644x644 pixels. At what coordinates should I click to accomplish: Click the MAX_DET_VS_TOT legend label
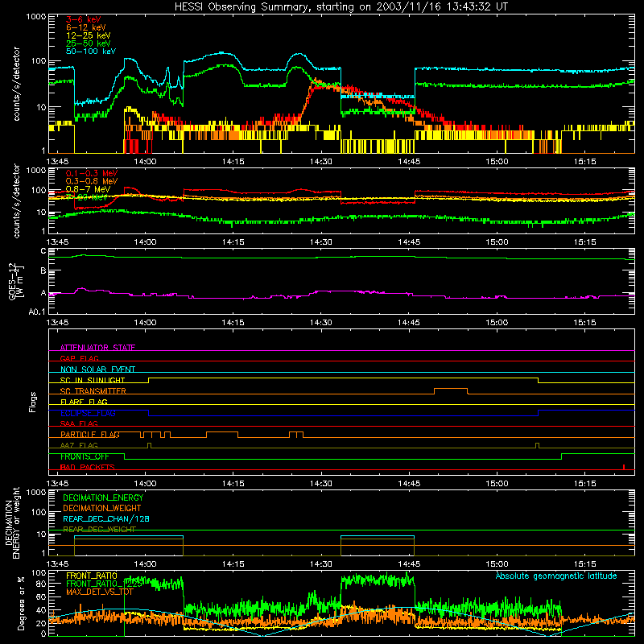pos(100,592)
